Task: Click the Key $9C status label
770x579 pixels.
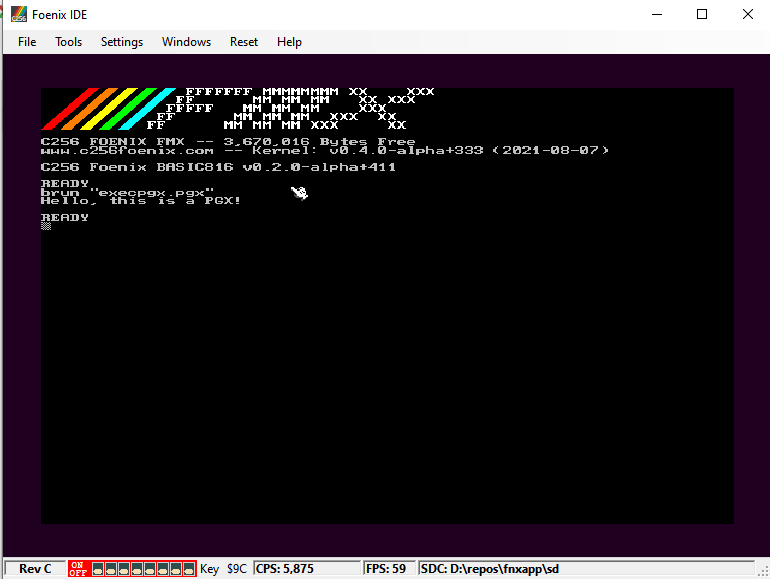Action: coord(223,569)
